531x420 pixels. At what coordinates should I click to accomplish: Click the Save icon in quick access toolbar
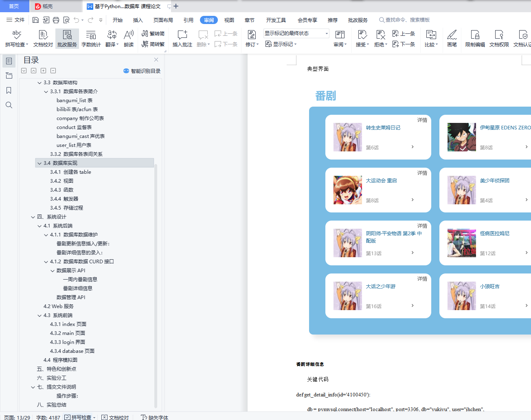(x=35, y=20)
